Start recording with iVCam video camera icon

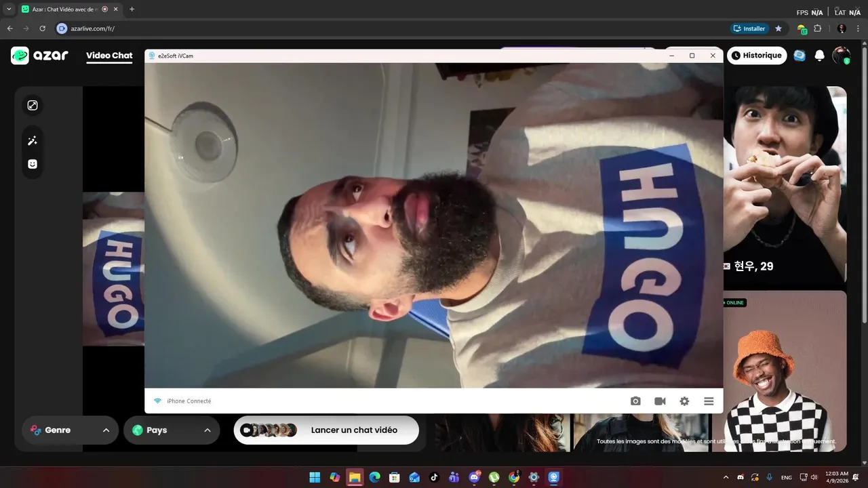point(660,401)
